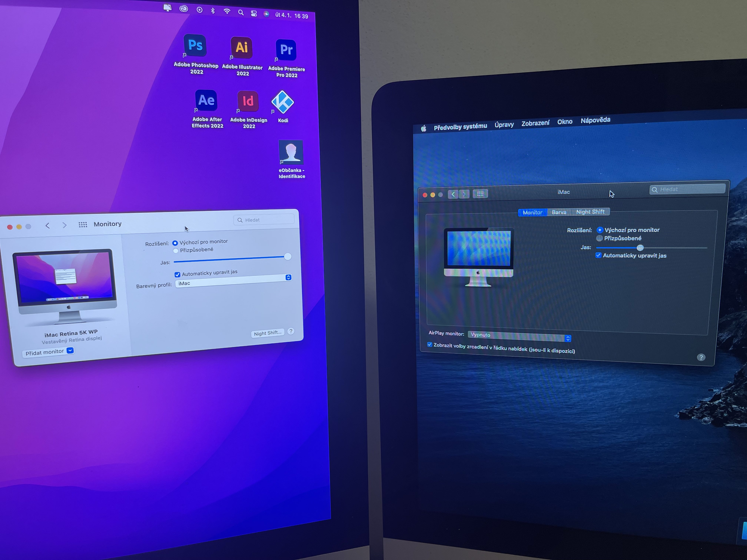Click the Night Shift... button in the Monitory window
The height and width of the screenshot is (560, 747).
(x=268, y=333)
